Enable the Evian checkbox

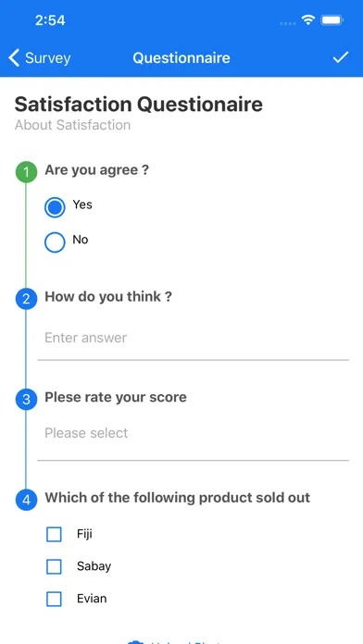pos(54,599)
